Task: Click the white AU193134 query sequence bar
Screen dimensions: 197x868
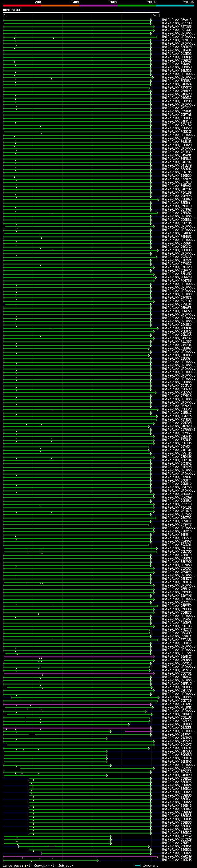Action: click(x=81, y=12)
